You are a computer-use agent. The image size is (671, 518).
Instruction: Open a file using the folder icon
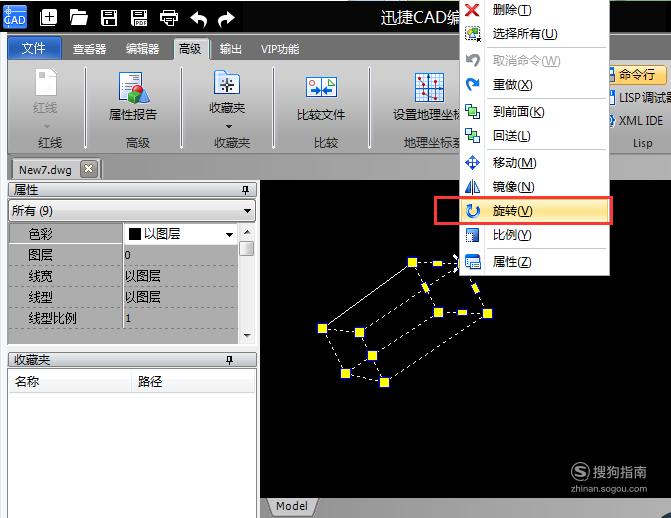(x=79, y=18)
